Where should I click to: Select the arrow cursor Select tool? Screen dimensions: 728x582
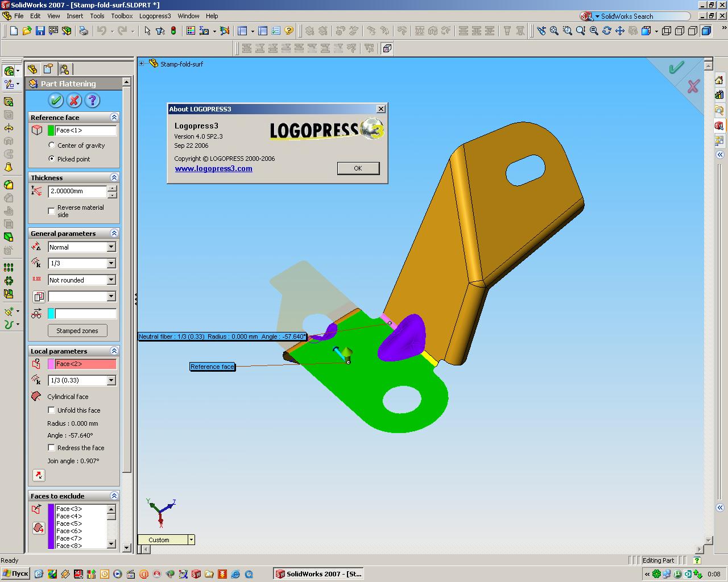pos(147,31)
